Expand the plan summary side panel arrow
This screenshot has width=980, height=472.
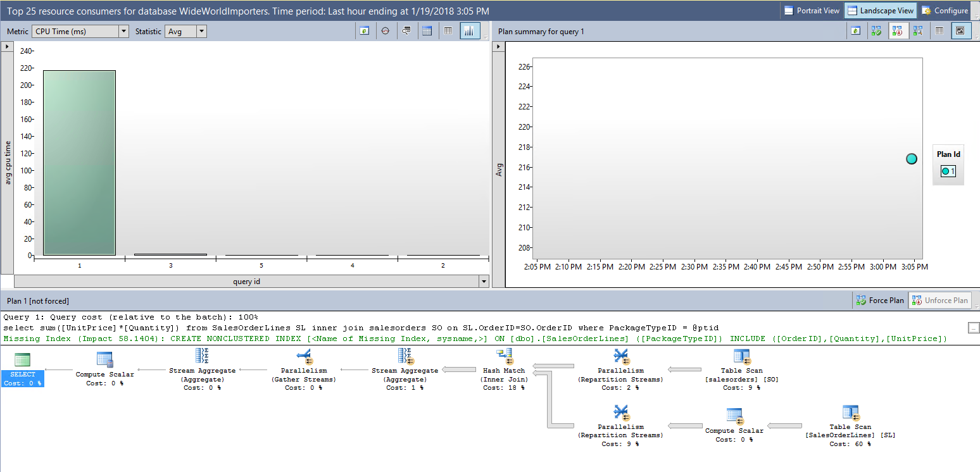(x=498, y=46)
